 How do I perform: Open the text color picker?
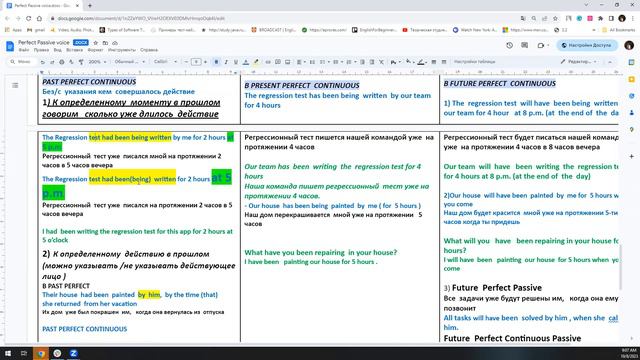pos(246,62)
